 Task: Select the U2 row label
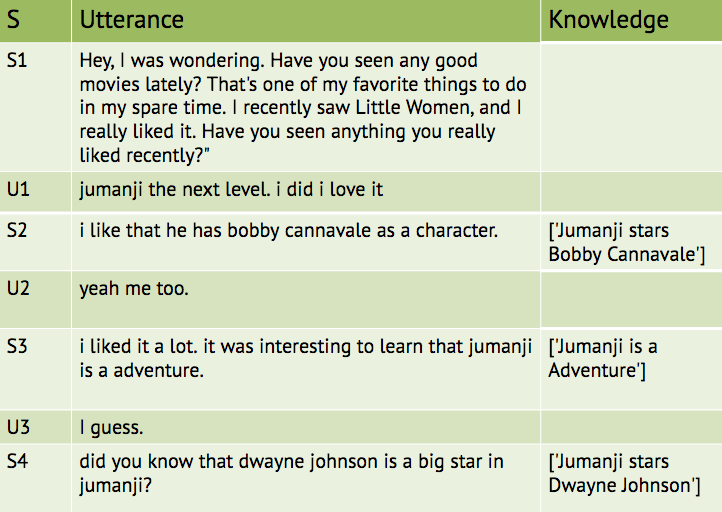click(x=18, y=288)
